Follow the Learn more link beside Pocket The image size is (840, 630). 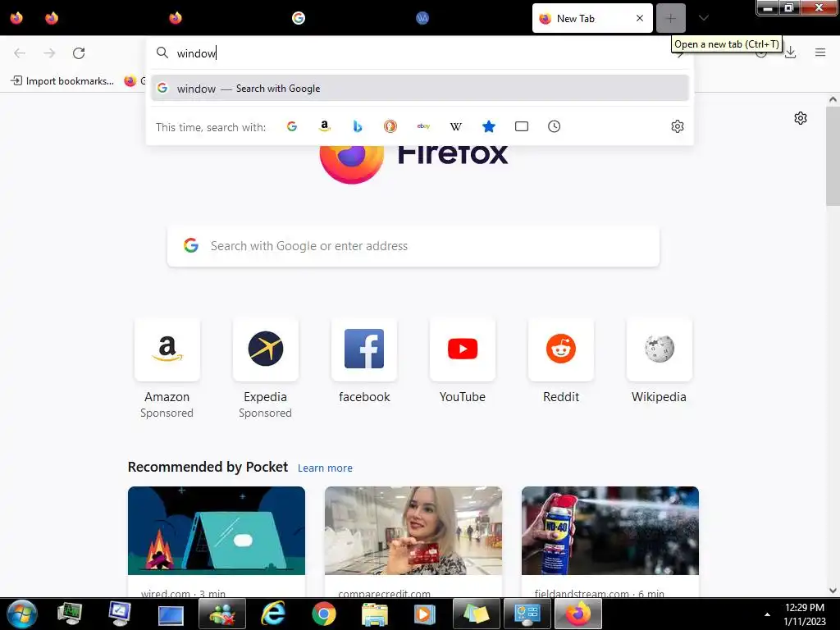pos(325,468)
